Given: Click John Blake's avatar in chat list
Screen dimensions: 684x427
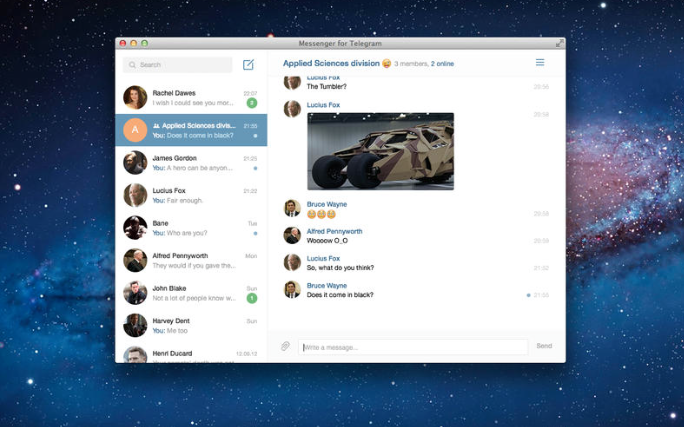Looking at the screenshot, I should (x=135, y=293).
